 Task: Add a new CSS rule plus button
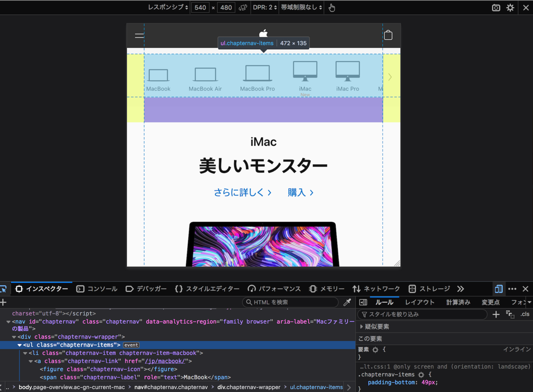tap(496, 314)
